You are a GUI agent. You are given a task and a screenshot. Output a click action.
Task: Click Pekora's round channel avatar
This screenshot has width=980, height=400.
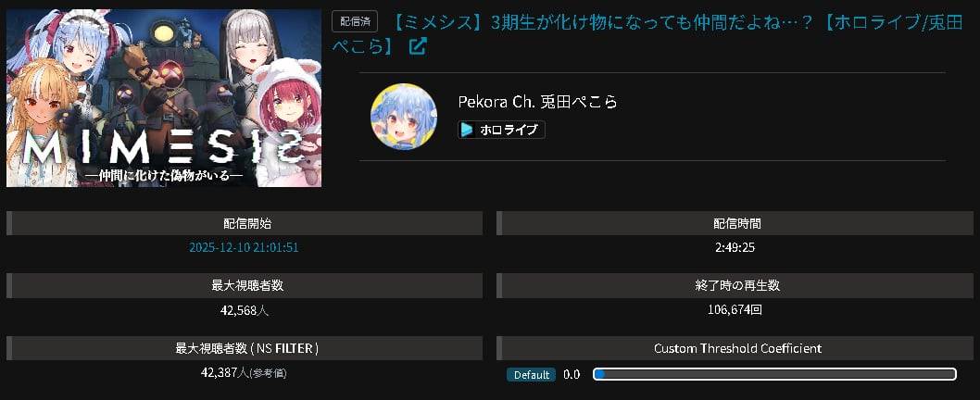[x=404, y=117]
